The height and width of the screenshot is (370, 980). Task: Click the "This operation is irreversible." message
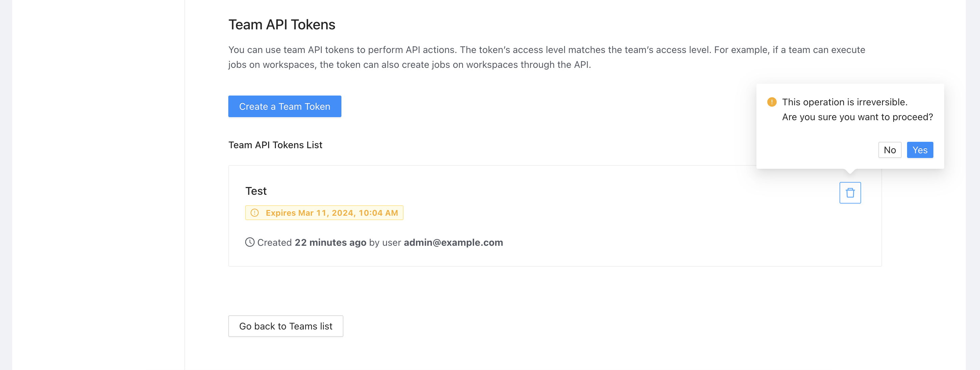845,102
